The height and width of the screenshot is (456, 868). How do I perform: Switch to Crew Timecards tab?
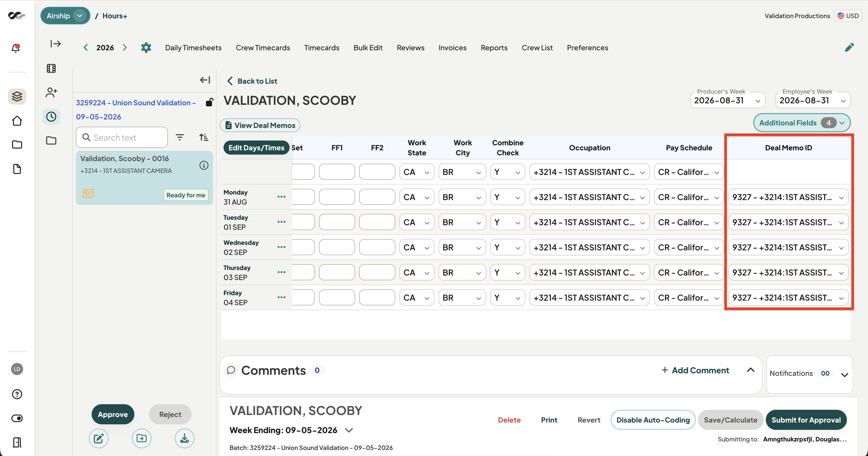click(x=263, y=48)
